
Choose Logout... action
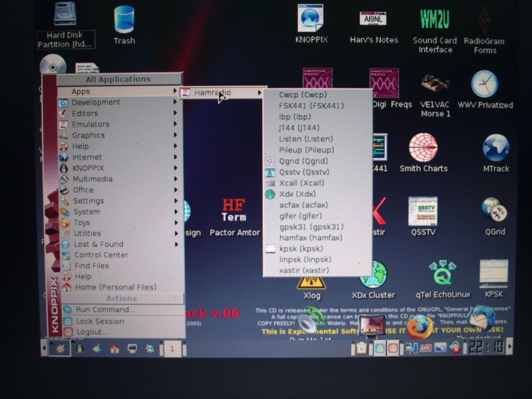tap(122, 332)
